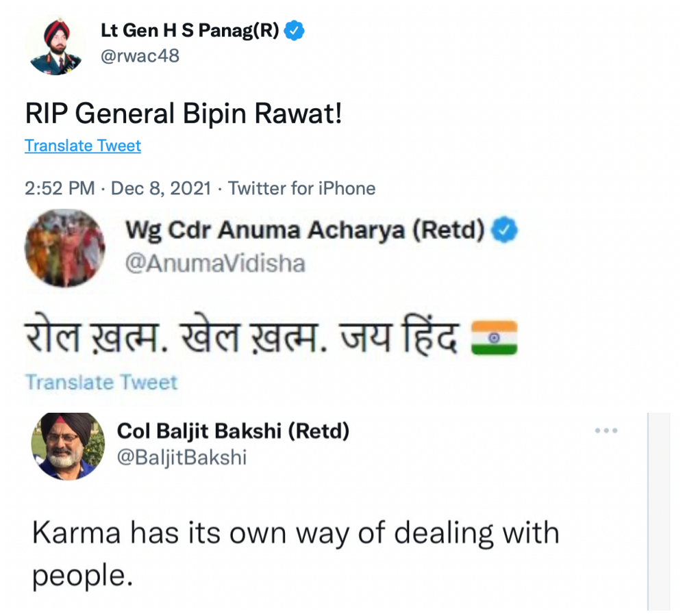Click the name Col Baljit Bakshi (Retd)
The image size is (685, 616).
coord(234,431)
